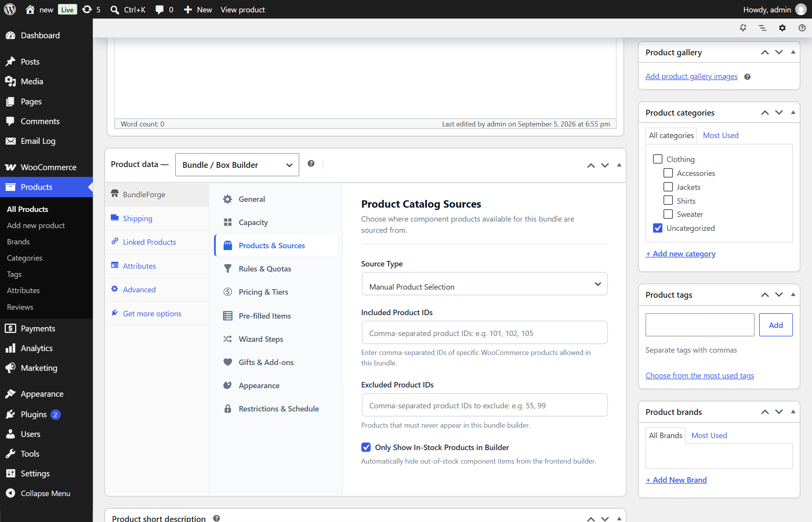812x522 pixels.
Task: Open Add new product submenu item
Action: (36, 225)
